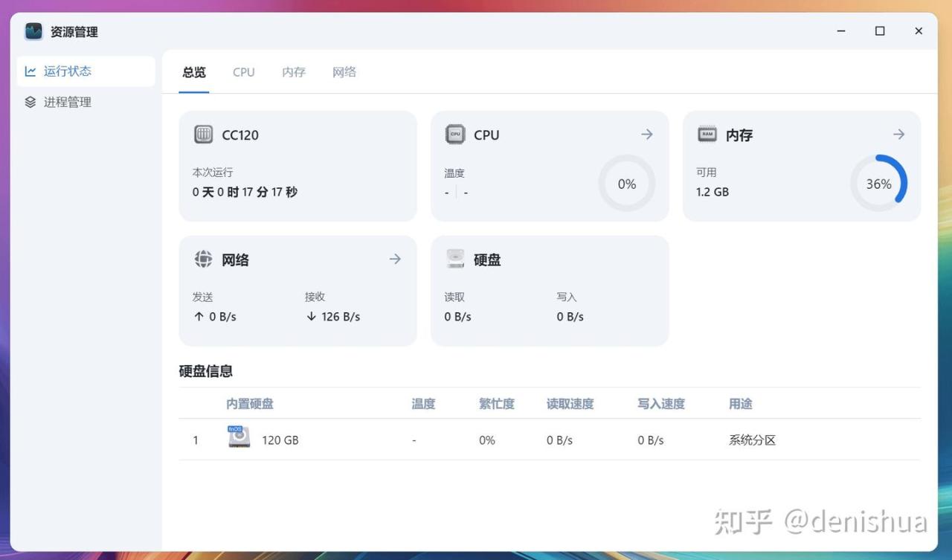Select the 系统分区 disk row
The width and height of the screenshot is (952, 560).
coord(549,440)
